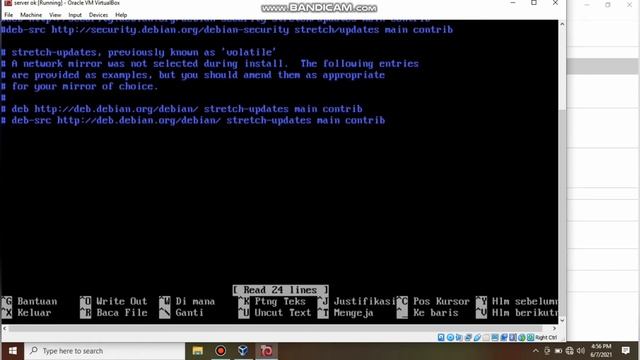Click the audio status icon in VM bar

[459, 338]
